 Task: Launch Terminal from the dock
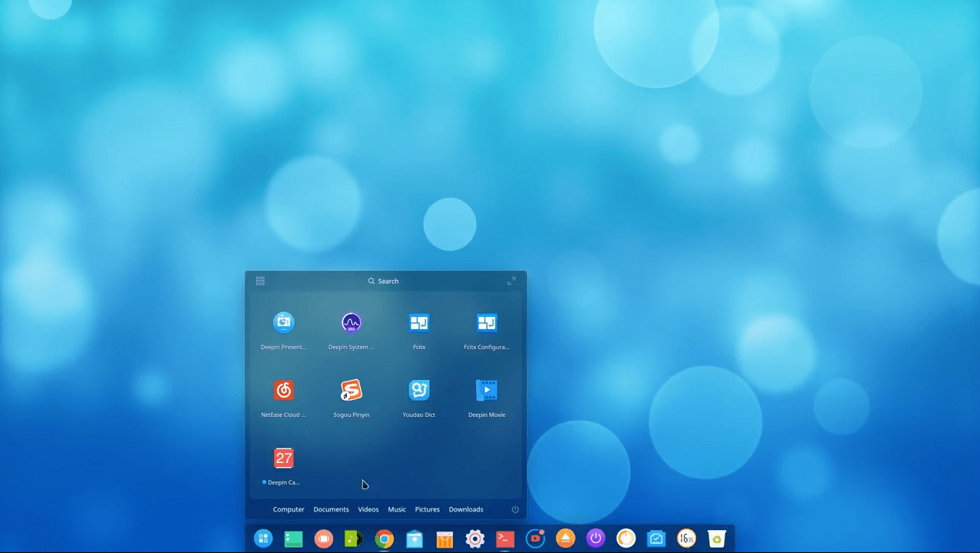coord(505,538)
